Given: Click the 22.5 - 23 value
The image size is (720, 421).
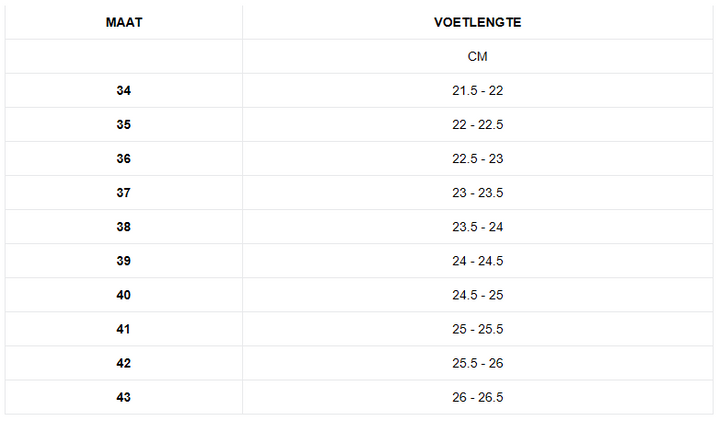Looking at the screenshot, I should pos(478,158).
